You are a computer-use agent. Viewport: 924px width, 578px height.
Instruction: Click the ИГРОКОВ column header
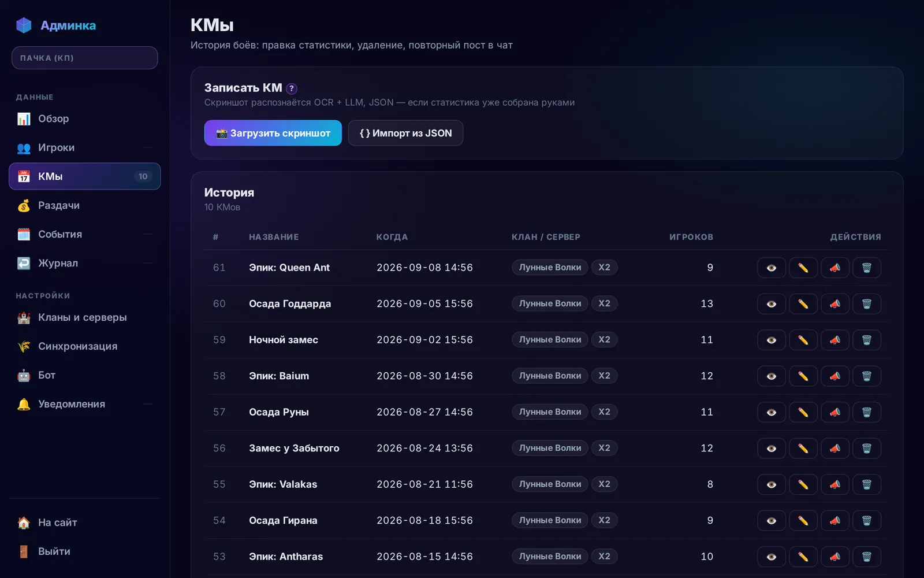691,237
